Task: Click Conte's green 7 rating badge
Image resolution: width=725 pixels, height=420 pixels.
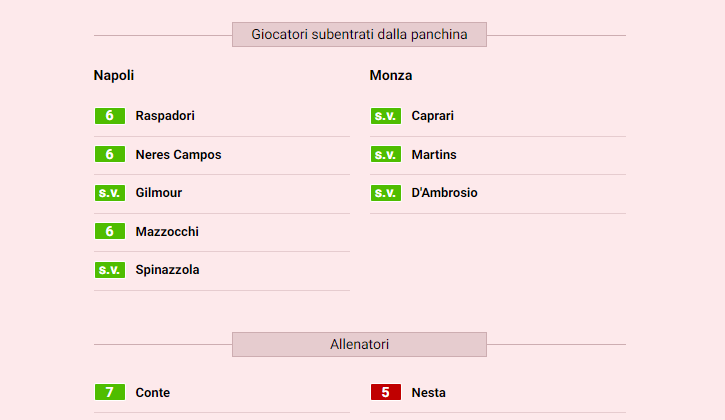Action: click(109, 393)
